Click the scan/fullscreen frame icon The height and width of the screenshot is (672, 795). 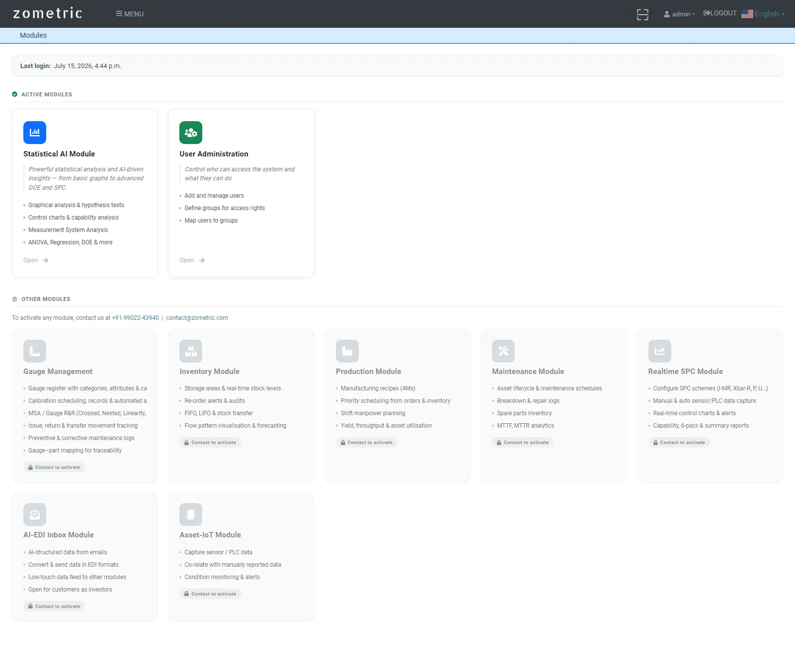(x=642, y=14)
